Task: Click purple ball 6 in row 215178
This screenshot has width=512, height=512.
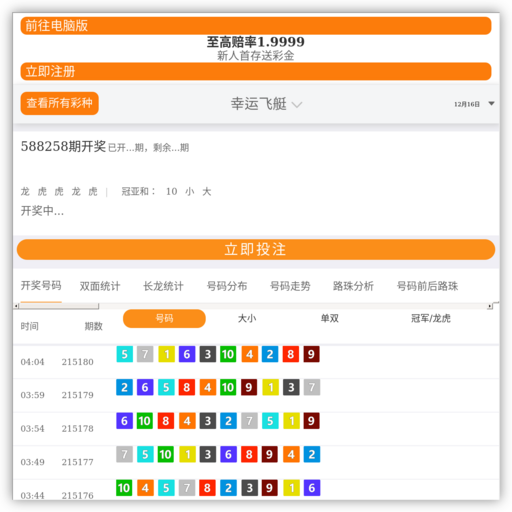Action: pyautogui.click(x=125, y=421)
